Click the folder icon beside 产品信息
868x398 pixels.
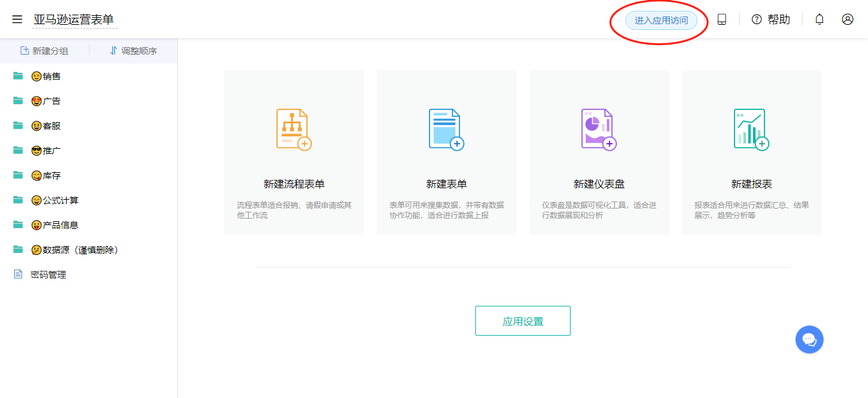[18, 225]
